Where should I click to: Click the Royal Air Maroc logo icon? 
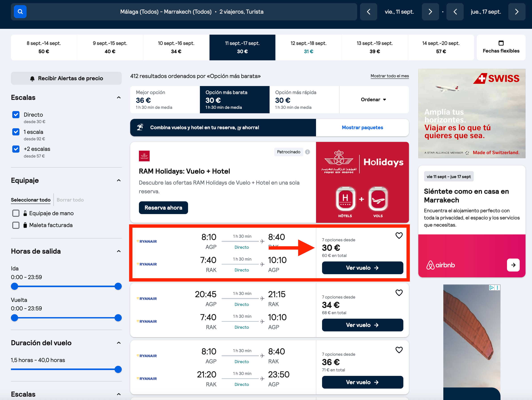point(144,156)
